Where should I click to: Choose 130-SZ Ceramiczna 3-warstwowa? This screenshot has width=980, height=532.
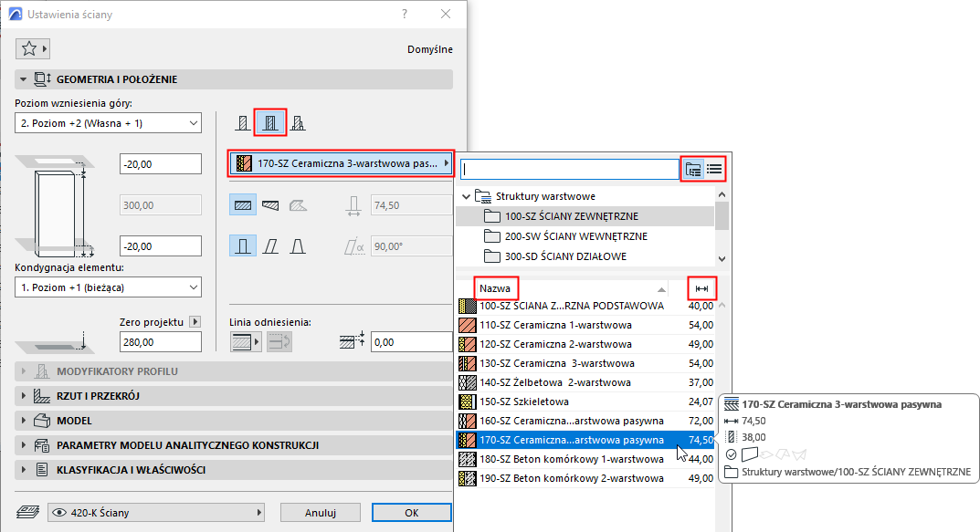pos(585,363)
